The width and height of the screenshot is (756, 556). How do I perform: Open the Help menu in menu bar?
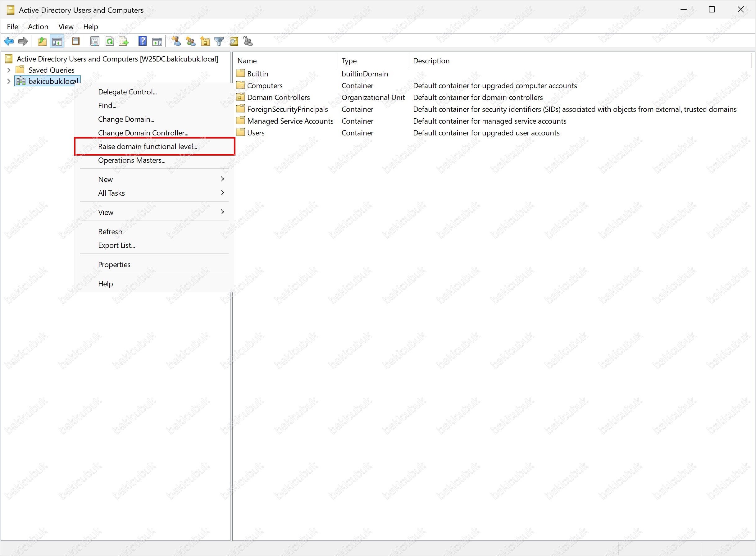point(90,27)
